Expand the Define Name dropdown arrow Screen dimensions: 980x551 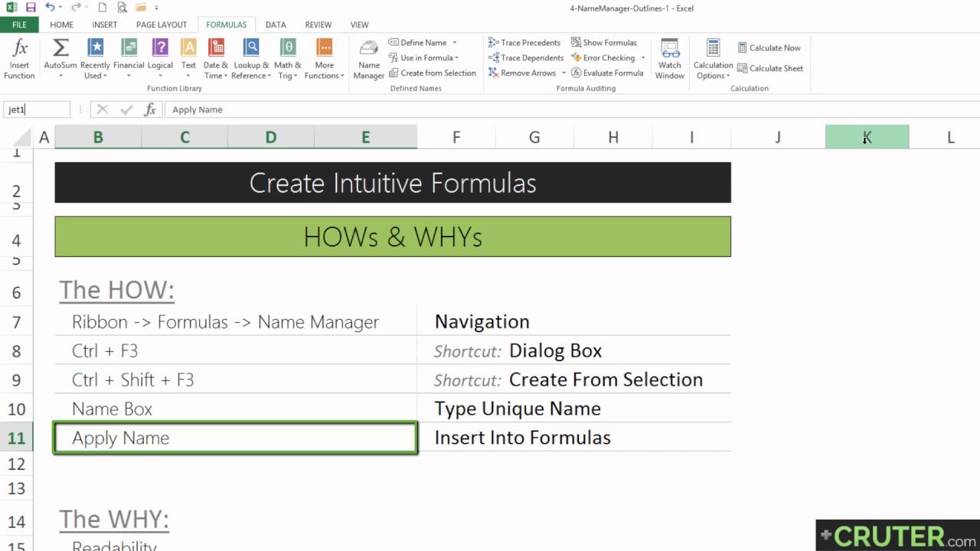tap(454, 43)
